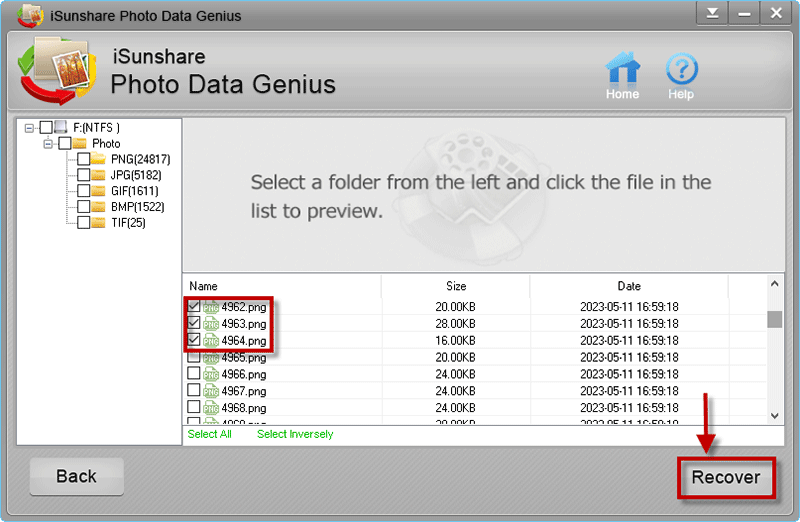Click the PNG file icon of 4966.png
The height and width of the screenshot is (522, 800).
click(211, 375)
